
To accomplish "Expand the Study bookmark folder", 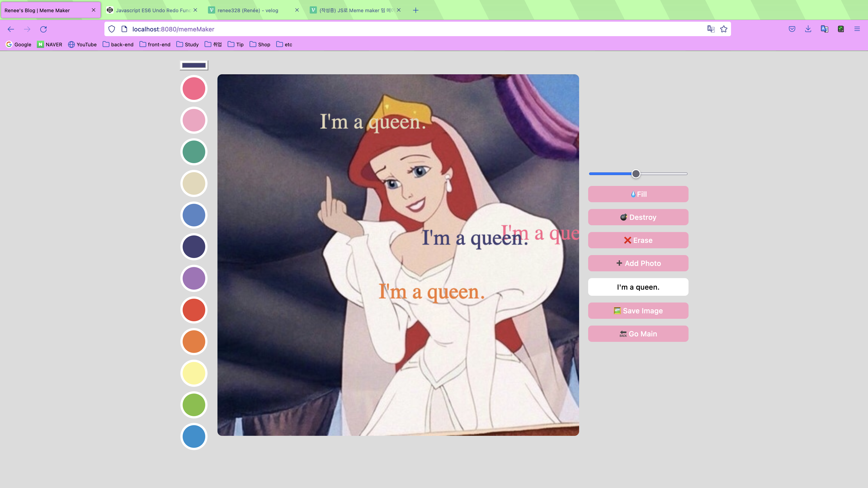I will click(x=187, y=45).
